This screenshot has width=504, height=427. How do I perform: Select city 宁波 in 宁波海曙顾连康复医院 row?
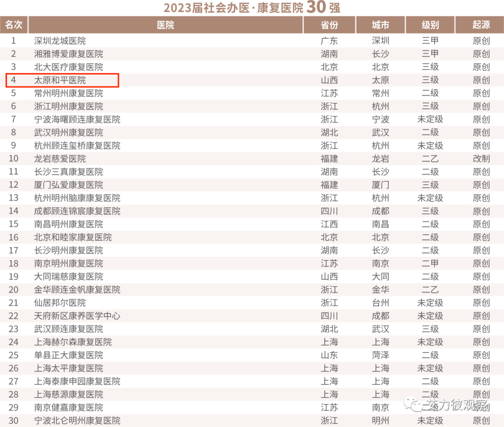pos(381,119)
